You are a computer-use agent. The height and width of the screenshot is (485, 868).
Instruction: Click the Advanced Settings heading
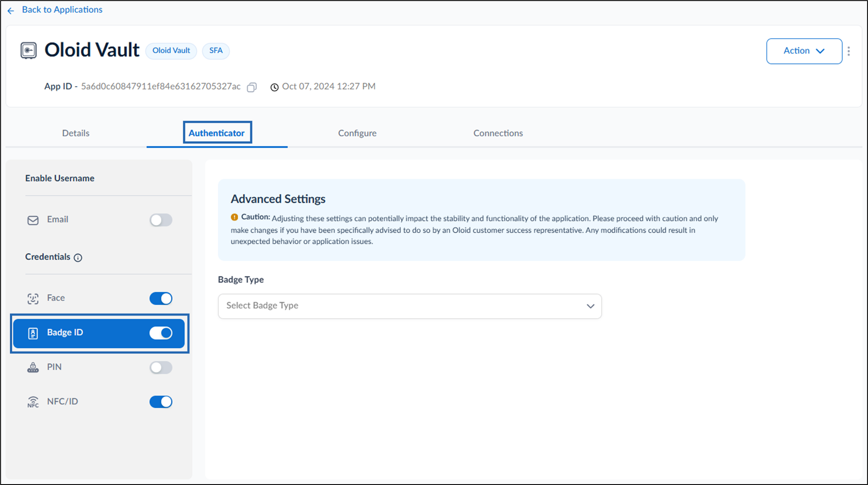tap(278, 199)
